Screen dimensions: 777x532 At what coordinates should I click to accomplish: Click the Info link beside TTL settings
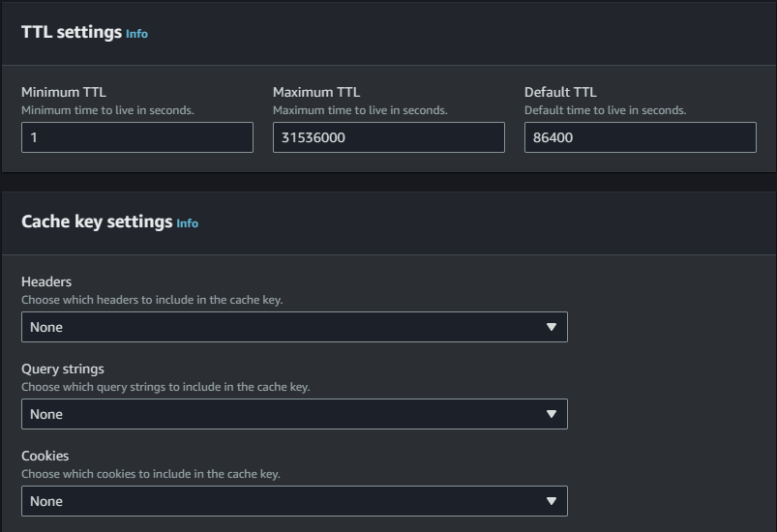136,34
